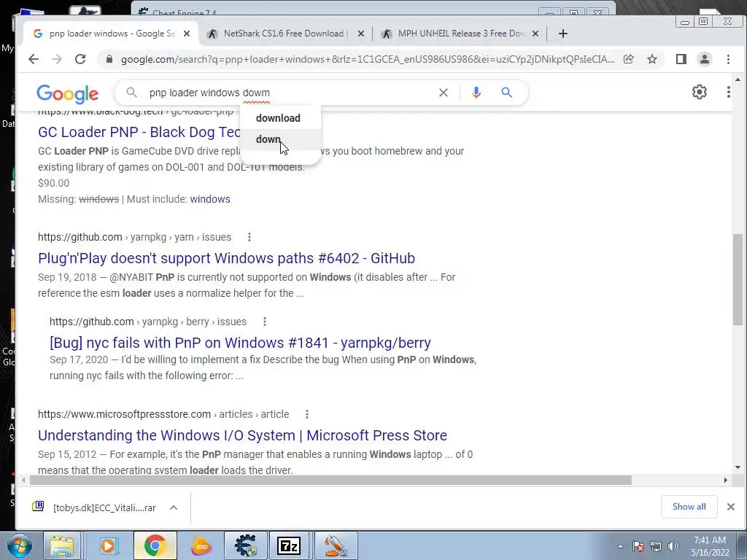Image resolution: width=747 pixels, height=560 pixels.
Task: Click the taskbar clock showing 7:41 AM
Action: coord(710,546)
